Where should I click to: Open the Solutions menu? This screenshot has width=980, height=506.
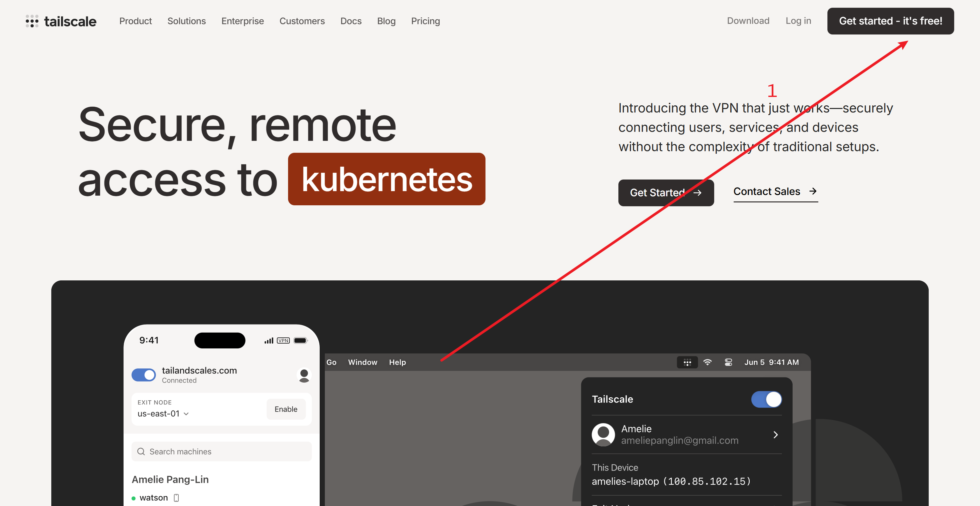pyautogui.click(x=186, y=21)
